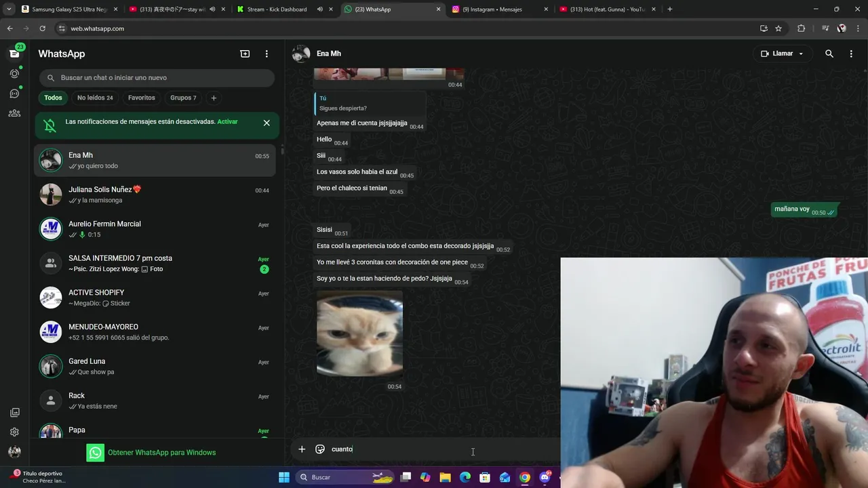Click the Activar notifications link

tap(228, 122)
